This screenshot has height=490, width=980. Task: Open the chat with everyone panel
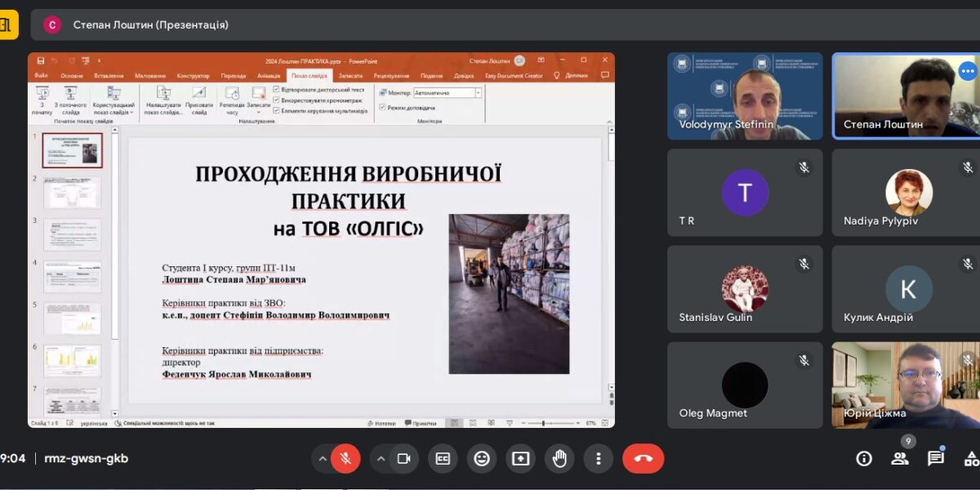(935, 458)
